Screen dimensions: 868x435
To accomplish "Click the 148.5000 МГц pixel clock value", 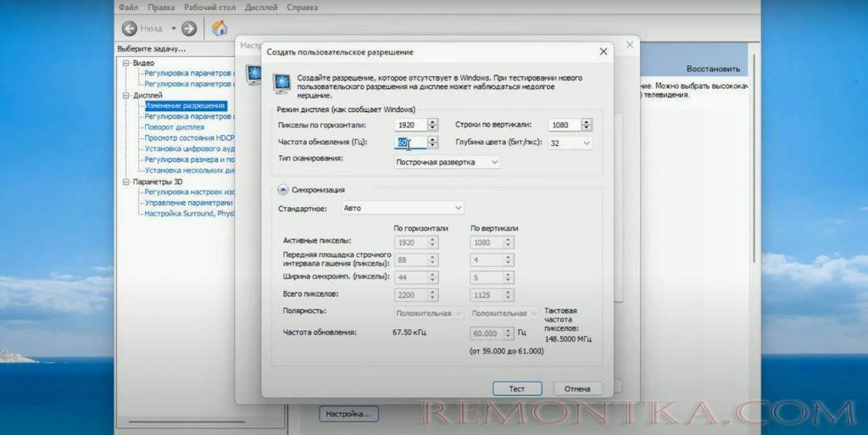I will pyautogui.click(x=568, y=338).
